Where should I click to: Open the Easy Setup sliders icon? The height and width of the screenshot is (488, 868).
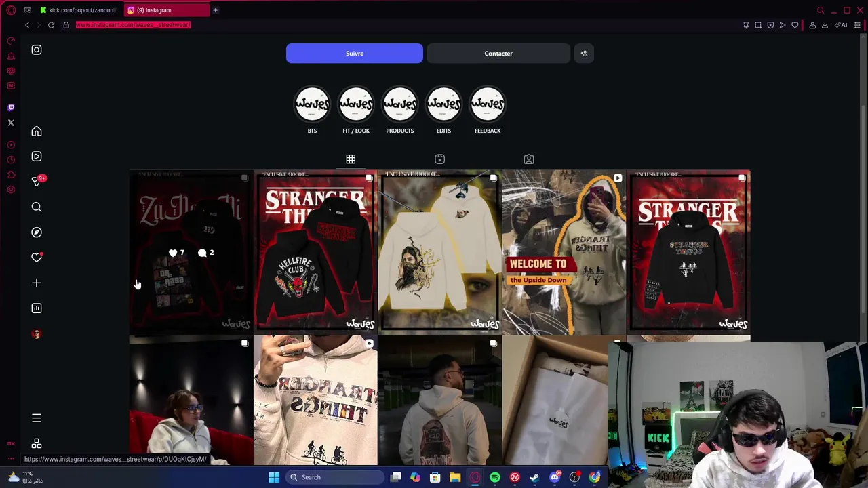point(858,25)
